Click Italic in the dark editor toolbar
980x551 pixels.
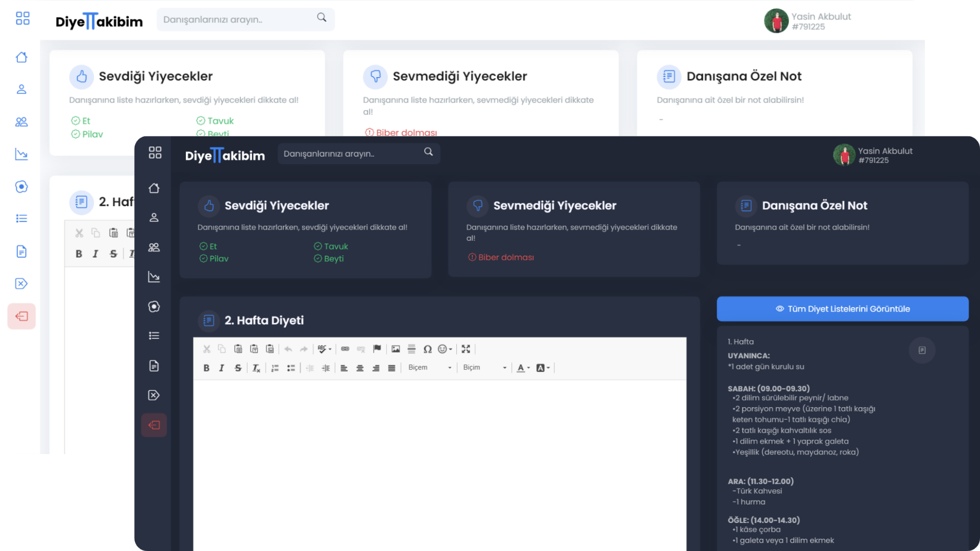[x=222, y=368]
